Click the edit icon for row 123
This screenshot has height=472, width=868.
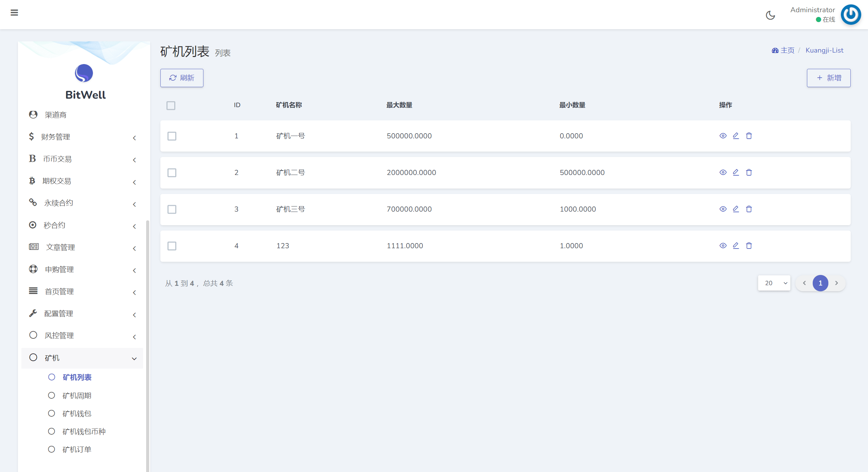[x=736, y=245]
